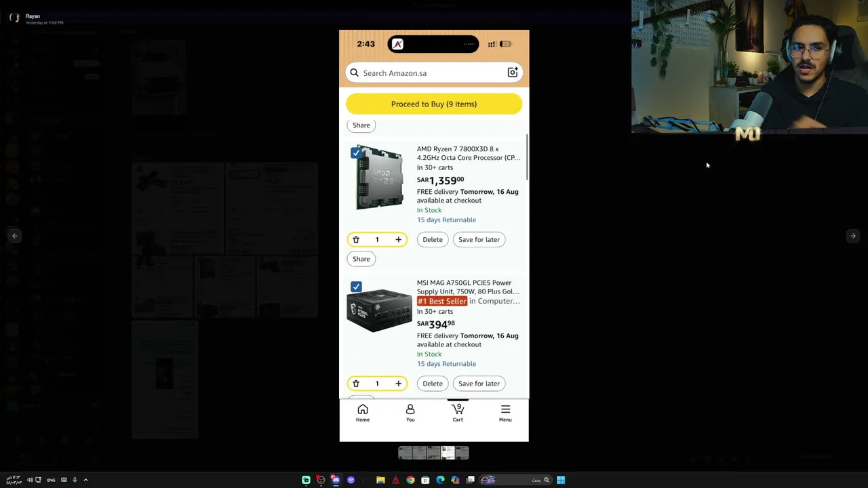Open Microsoft Edge from taskbar
868x488 pixels.
pos(440,480)
